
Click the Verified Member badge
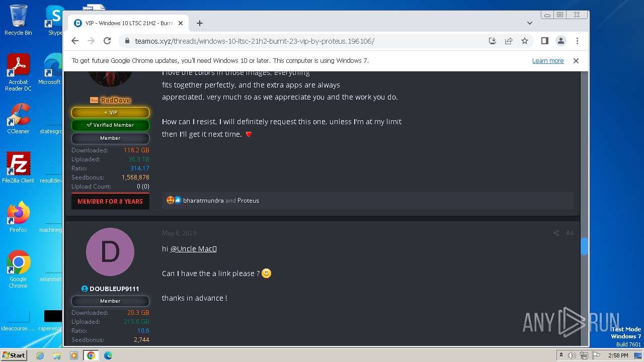[x=110, y=125]
